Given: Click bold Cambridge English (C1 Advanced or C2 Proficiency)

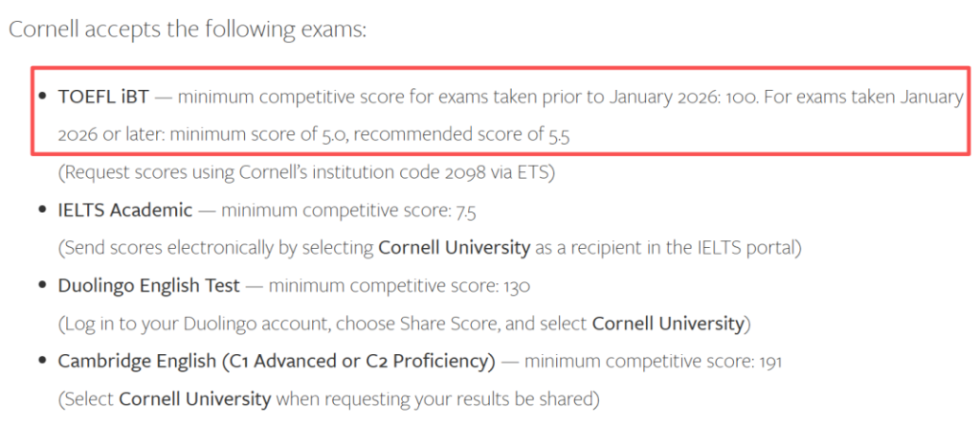Looking at the screenshot, I should click(x=277, y=362).
